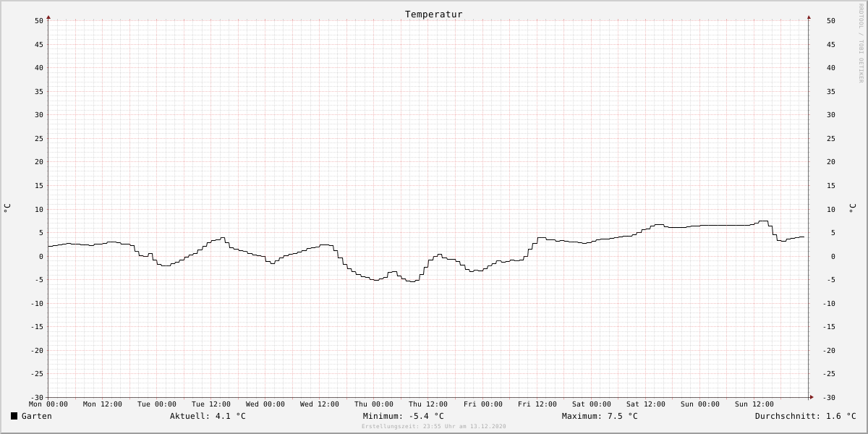Click the Mon 00:00 axis label

click(x=48, y=404)
